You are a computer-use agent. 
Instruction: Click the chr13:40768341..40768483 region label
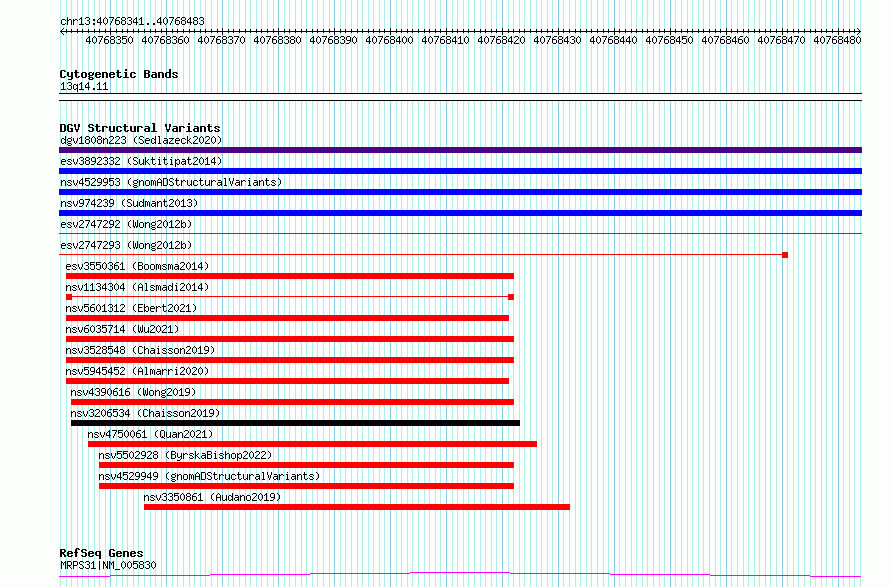click(x=132, y=21)
